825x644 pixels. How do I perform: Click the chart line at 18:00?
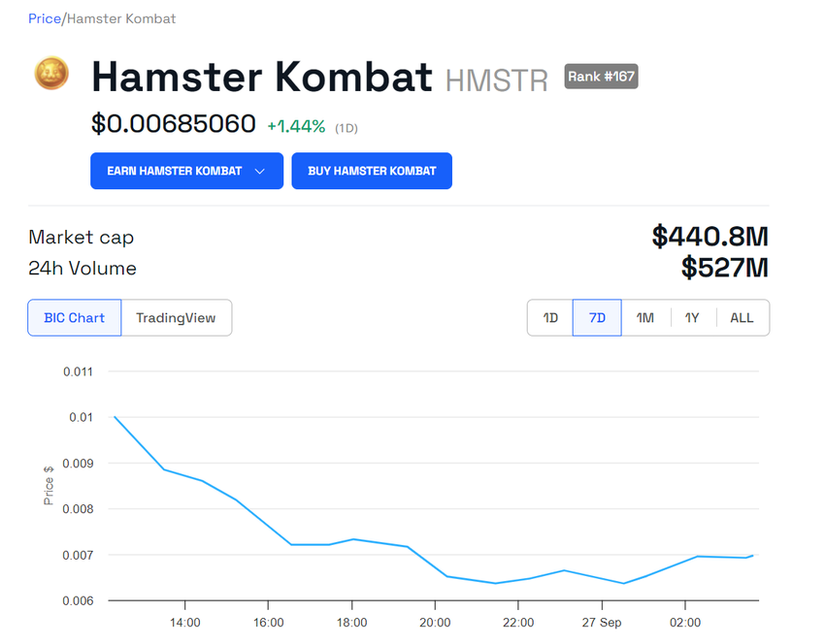pos(352,539)
